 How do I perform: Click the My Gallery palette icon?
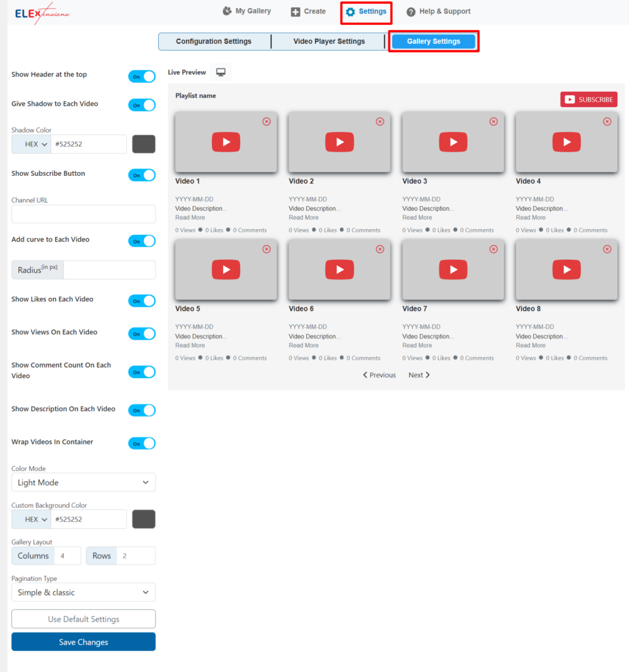(x=227, y=11)
